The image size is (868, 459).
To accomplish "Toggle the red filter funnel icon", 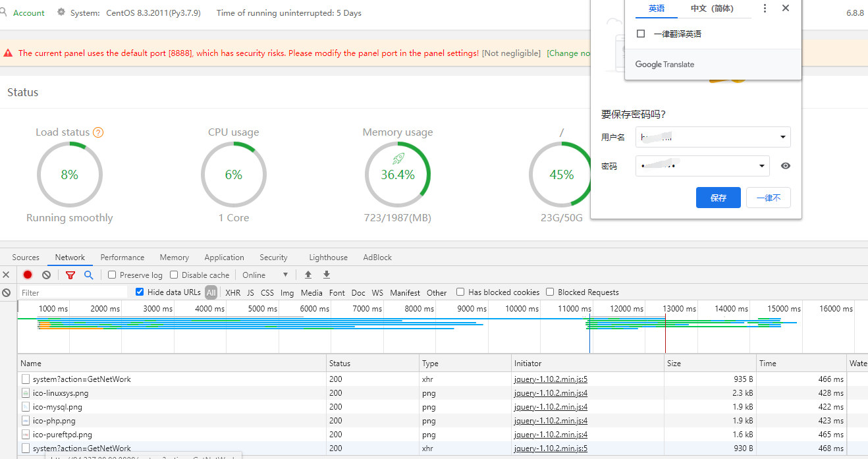I will click(70, 275).
